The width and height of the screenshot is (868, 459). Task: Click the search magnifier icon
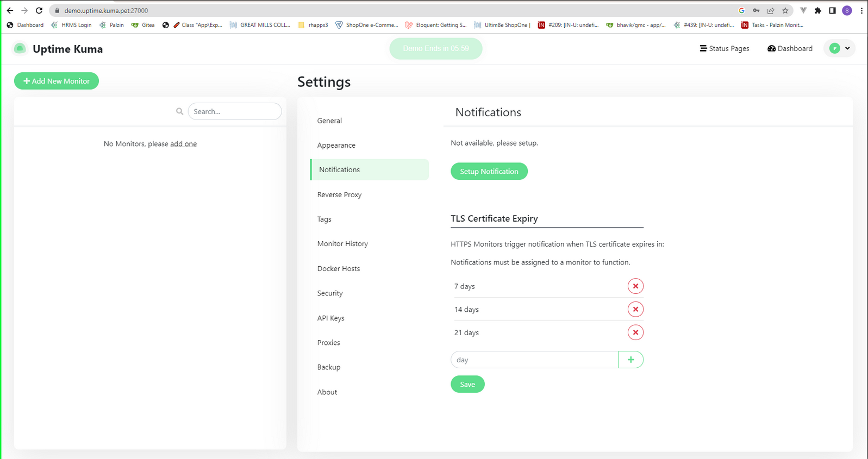179,111
